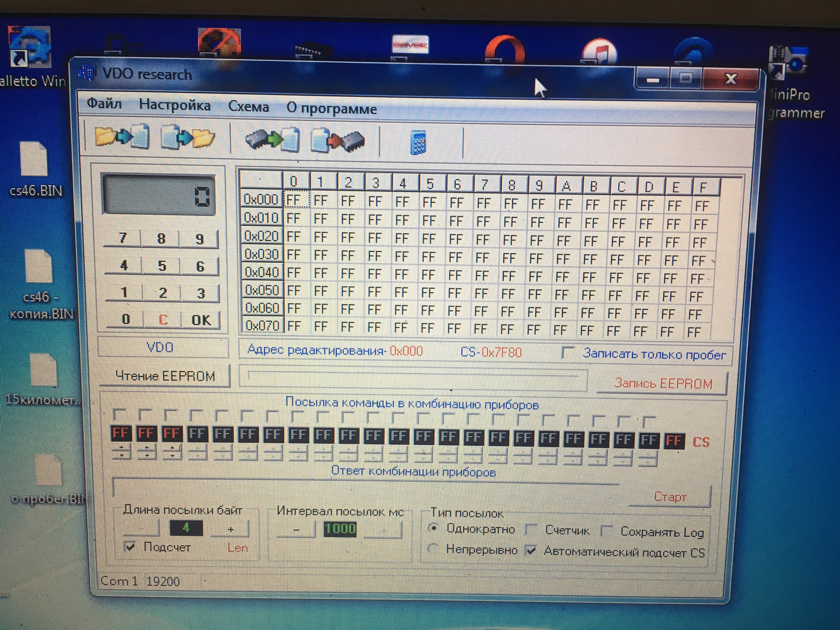Decrease send interval with minus button
840x630 pixels.
pos(296,530)
